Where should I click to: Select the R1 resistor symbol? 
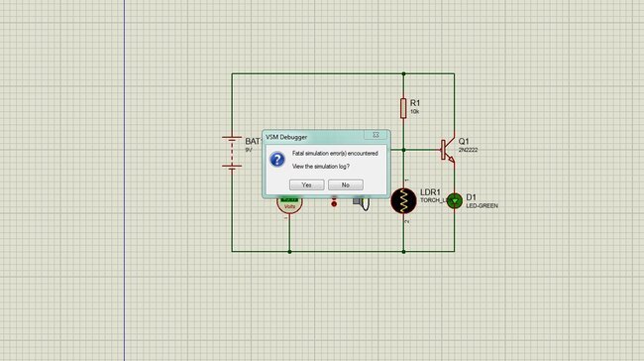[403, 108]
